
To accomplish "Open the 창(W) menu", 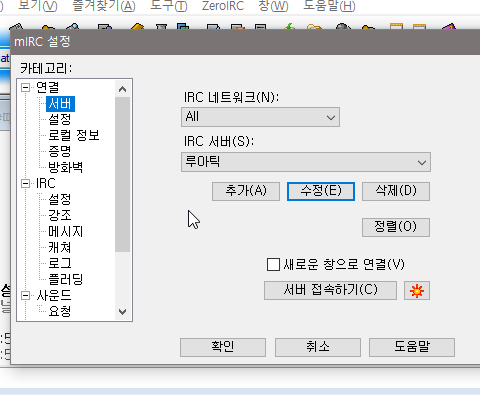I will click(x=273, y=6).
